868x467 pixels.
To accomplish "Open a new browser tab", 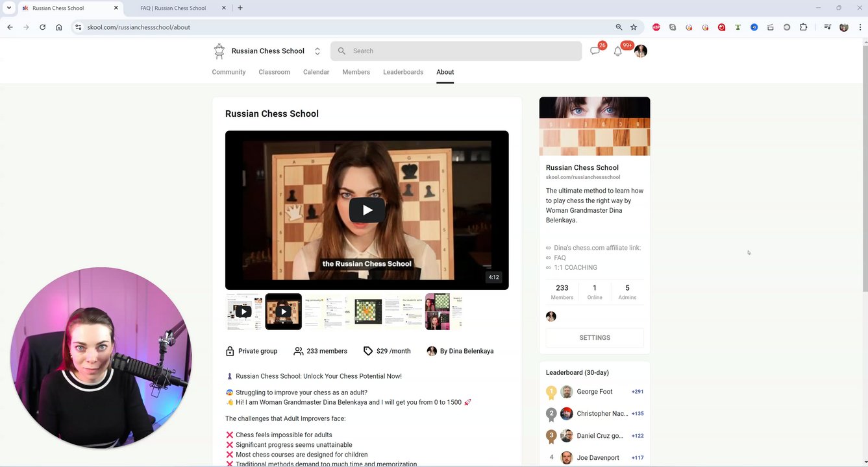I will coord(240,8).
